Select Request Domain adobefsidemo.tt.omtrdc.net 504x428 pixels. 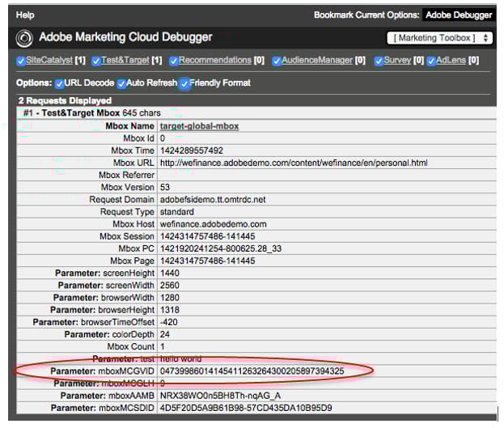(213, 199)
